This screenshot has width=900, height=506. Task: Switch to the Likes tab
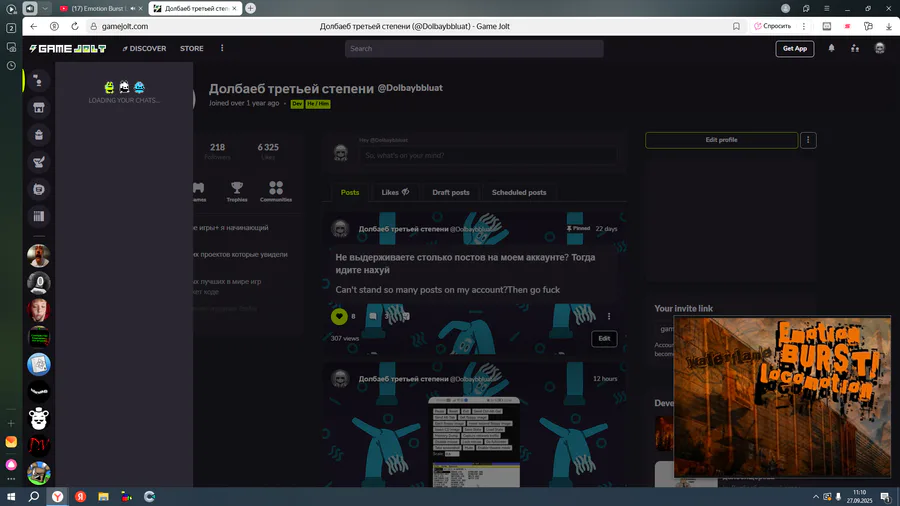pos(395,193)
